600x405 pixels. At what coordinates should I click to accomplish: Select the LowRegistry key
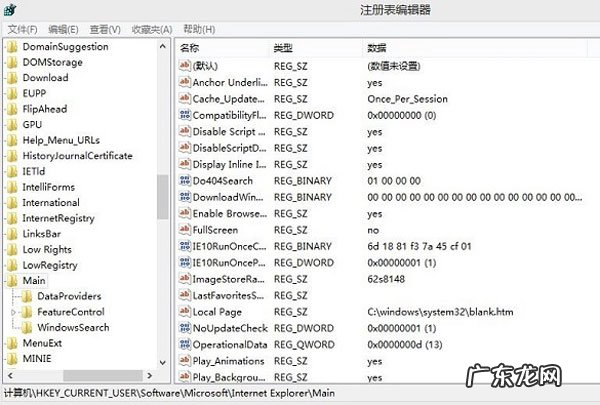pos(50,265)
